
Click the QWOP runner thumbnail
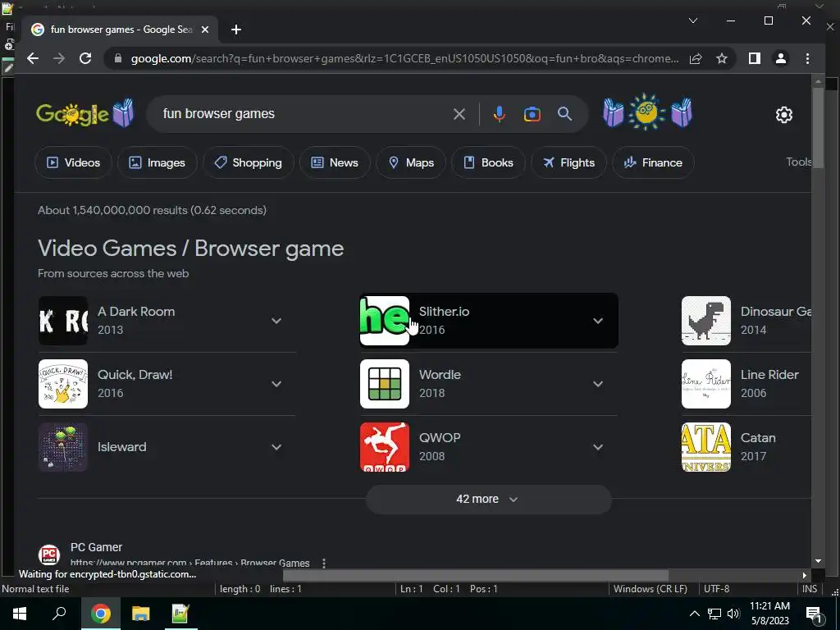pyautogui.click(x=385, y=447)
